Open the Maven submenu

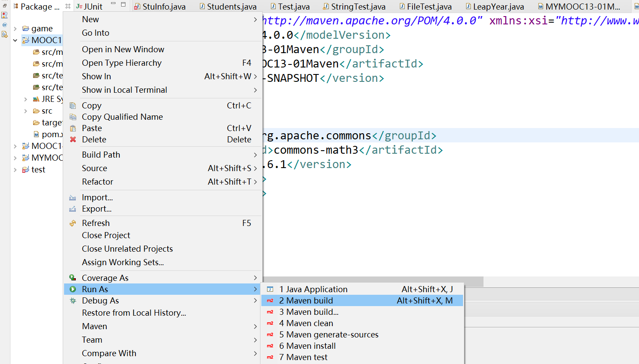click(163, 327)
